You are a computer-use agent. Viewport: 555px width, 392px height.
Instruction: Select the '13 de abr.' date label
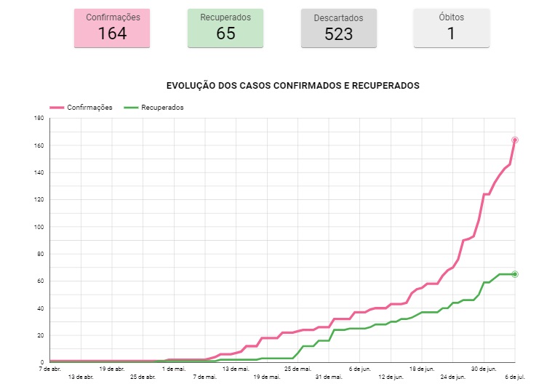coord(81,377)
